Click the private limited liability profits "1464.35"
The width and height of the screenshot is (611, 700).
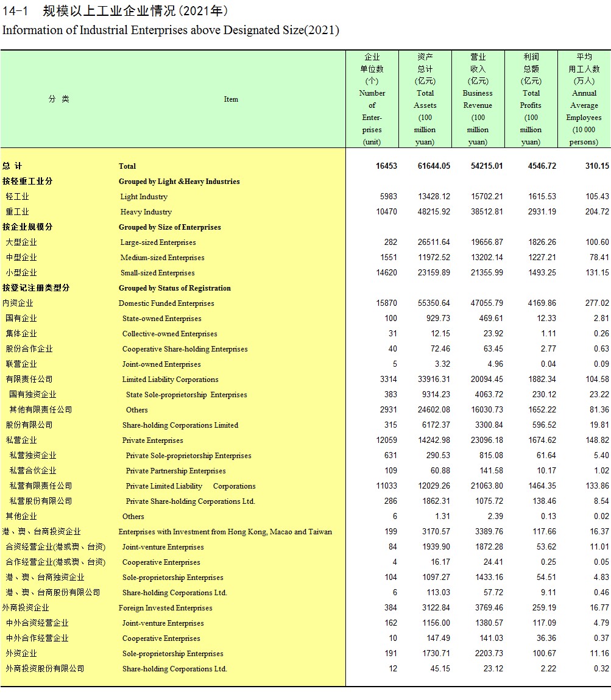542,486
